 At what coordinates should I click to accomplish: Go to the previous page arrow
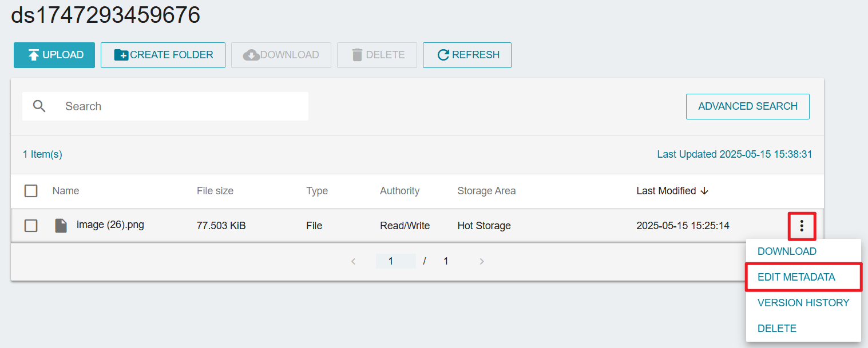[354, 261]
